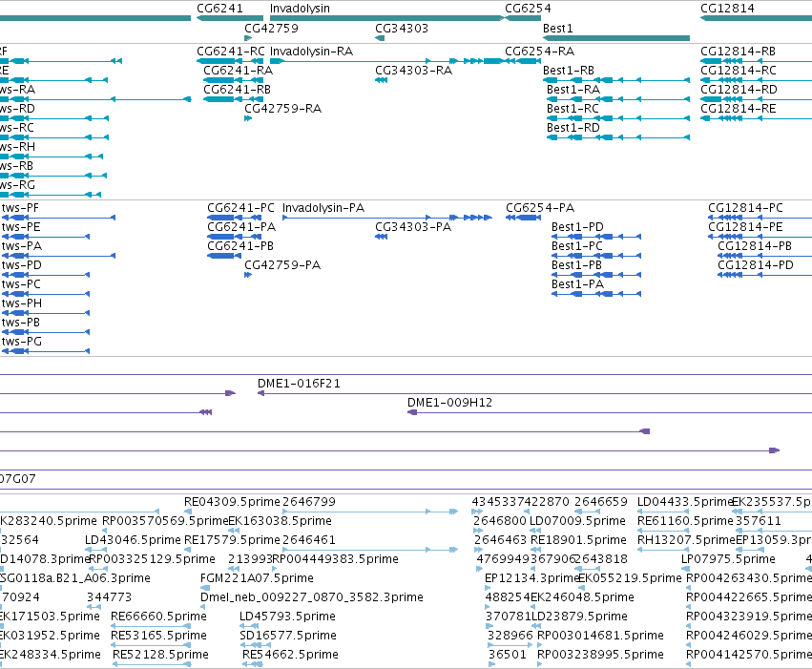Viewport: 812px width, 669px height.
Task: Select protein tws-PC
Action: click(x=21, y=284)
